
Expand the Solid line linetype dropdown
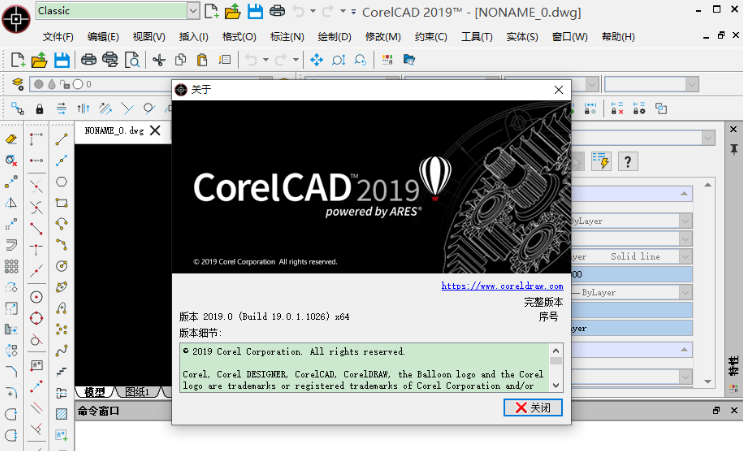click(x=684, y=257)
